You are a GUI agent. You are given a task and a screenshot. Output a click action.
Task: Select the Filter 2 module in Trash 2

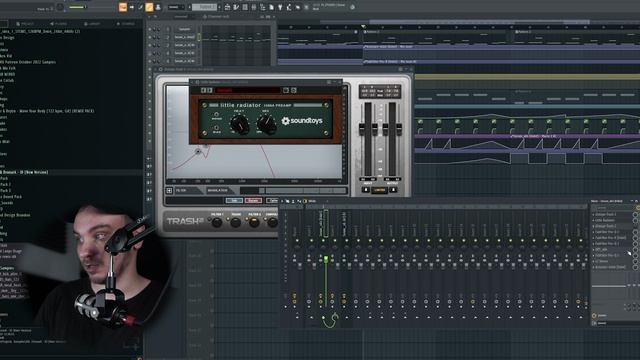254,222
